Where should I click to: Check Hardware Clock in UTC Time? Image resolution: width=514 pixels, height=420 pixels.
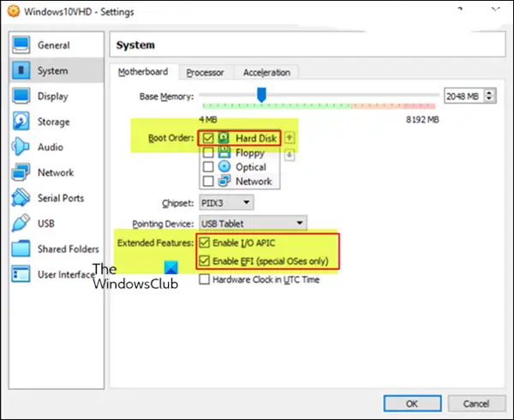(x=204, y=279)
